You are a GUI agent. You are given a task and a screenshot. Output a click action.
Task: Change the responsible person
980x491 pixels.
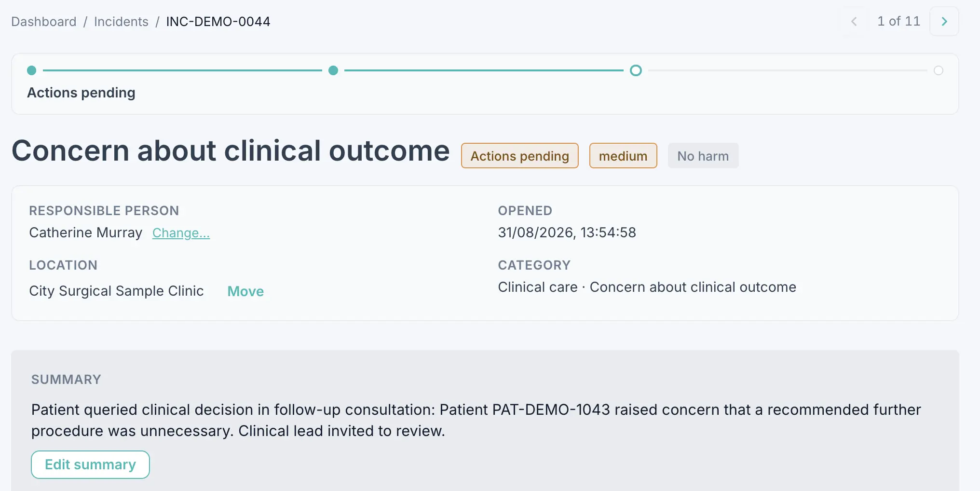click(x=181, y=233)
